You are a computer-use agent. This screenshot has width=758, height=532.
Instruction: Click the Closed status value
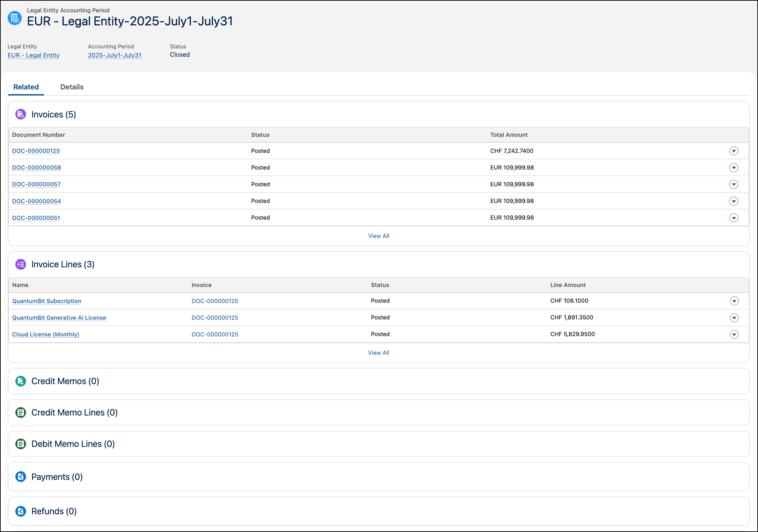pyautogui.click(x=180, y=55)
